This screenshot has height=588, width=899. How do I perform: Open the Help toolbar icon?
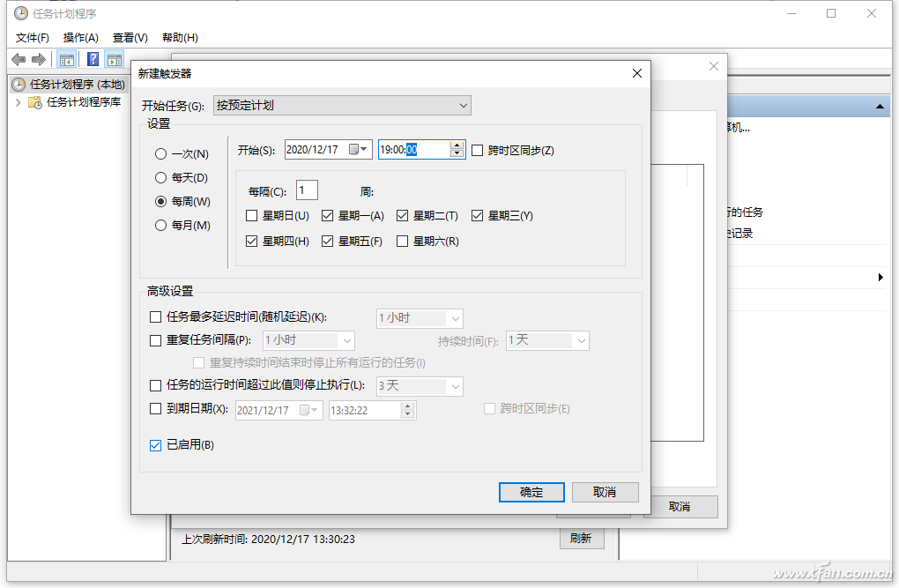click(93, 59)
